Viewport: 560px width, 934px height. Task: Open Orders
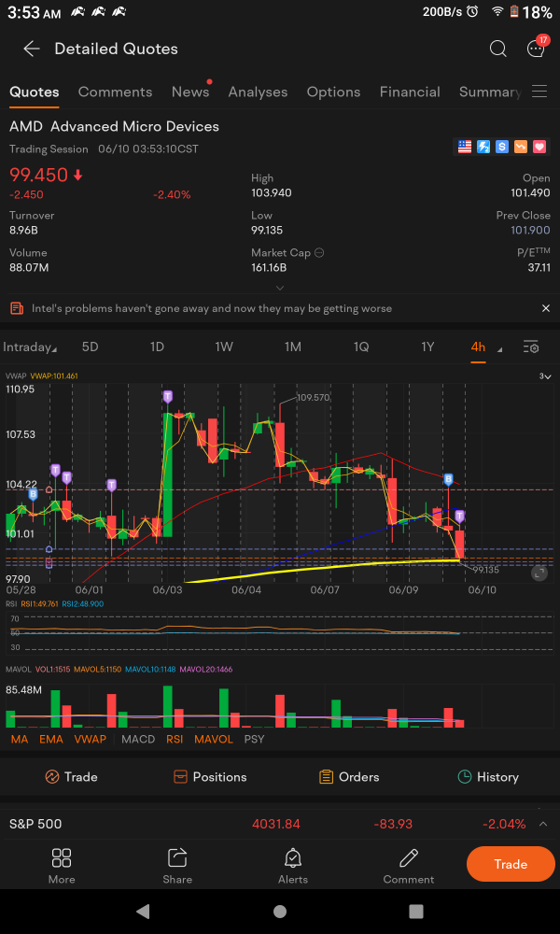[349, 777]
